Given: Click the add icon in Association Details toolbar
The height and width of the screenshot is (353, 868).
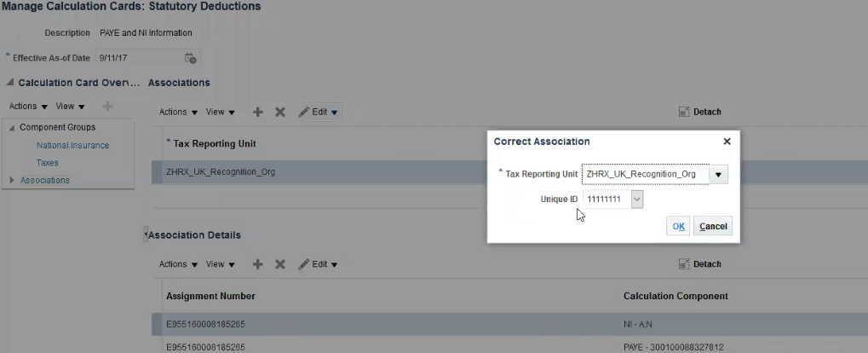Looking at the screenshot, I should (x=258, y=264).
